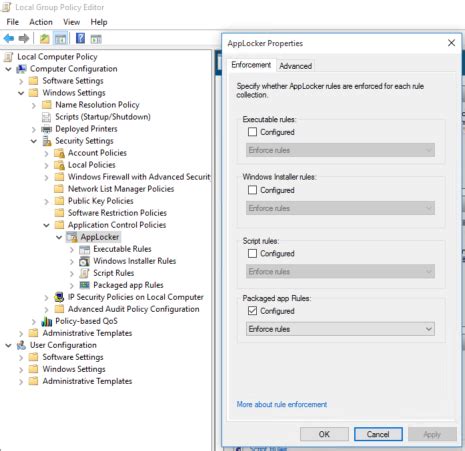Select Windows Settings under User Configuration

pos(74,369)
